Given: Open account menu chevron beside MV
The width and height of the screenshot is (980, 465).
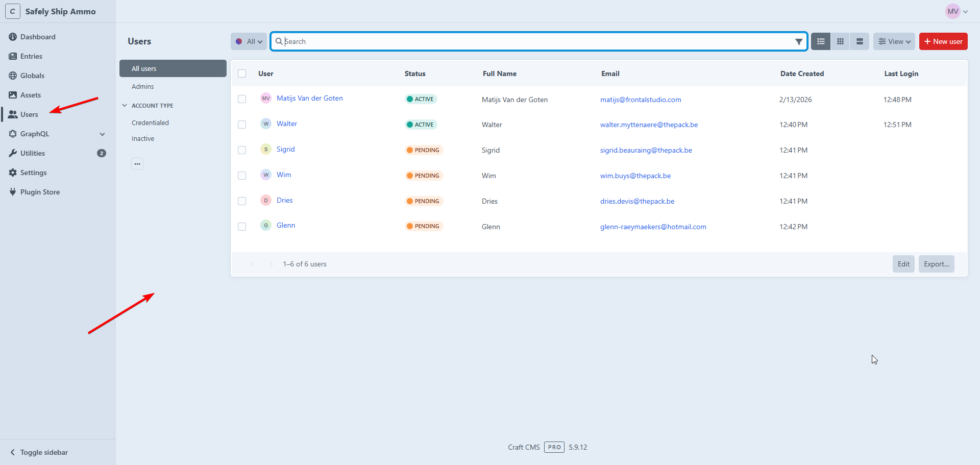Looking at the screenshot, I should tap(965, 12).
